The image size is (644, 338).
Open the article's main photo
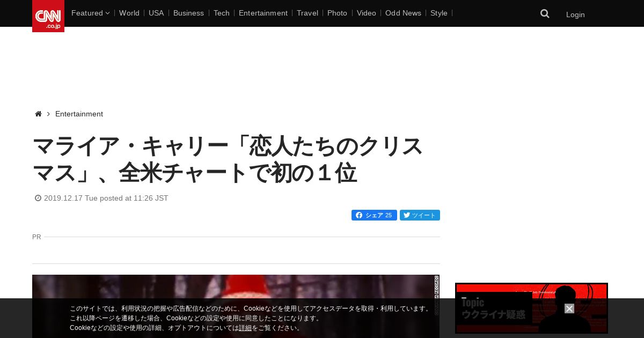[x=236, y=306]
